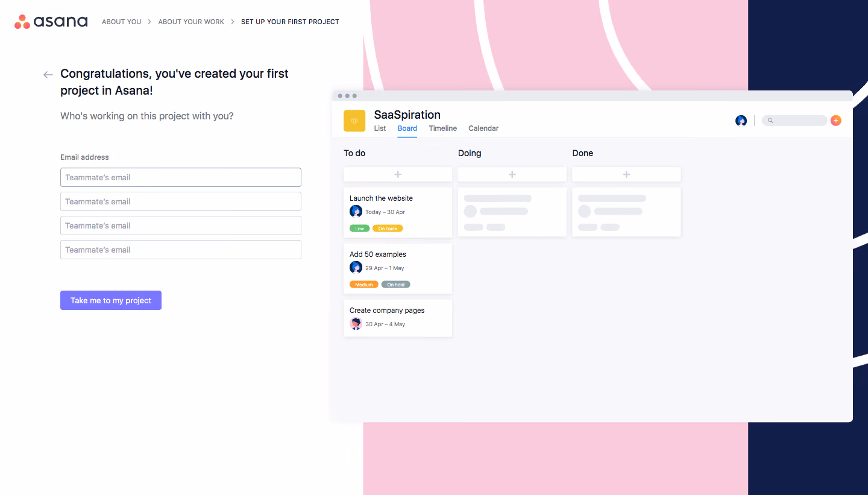The width and height of the screenshot is (868, 495).
Task: Go to ABOUT YOU breadcrumb step
Action: 122,22
